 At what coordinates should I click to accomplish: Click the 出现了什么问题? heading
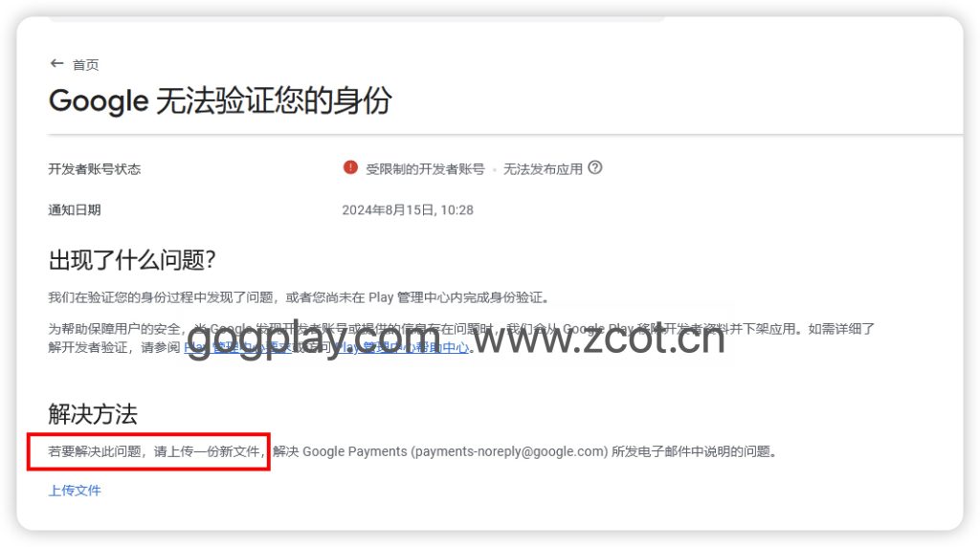click(132, 259)
